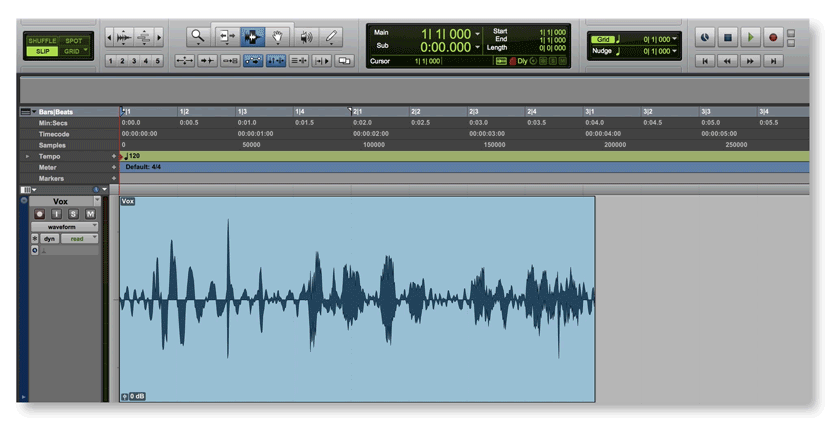Viewport: 840px width, 431px height.
Task: Stop playback in transport
Action: pyautogui.click(x=728, y=37)
